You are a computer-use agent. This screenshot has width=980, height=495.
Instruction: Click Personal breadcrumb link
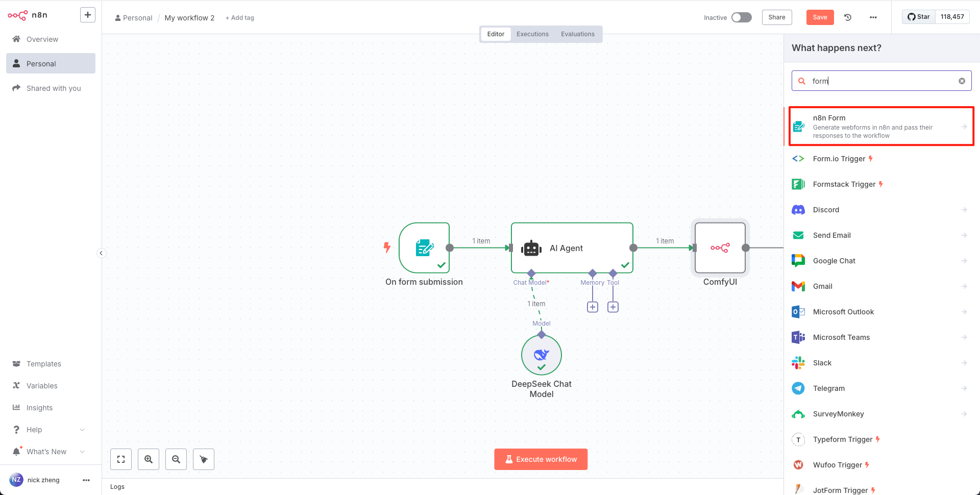click(134, 18)
